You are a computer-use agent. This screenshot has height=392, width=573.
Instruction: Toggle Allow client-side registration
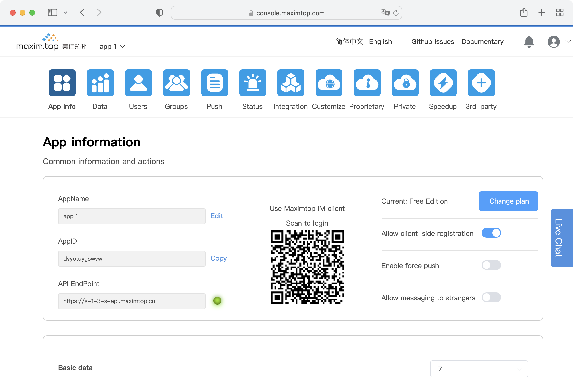tap(491, 234)
